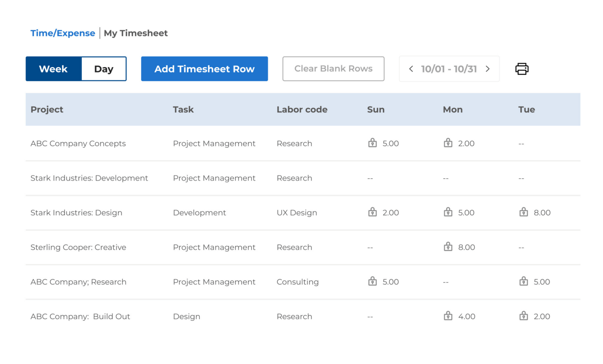Click empty Mon cell for ABC Company; Research
Viewport: 603px width, 364px height.
tap(445, 282)
